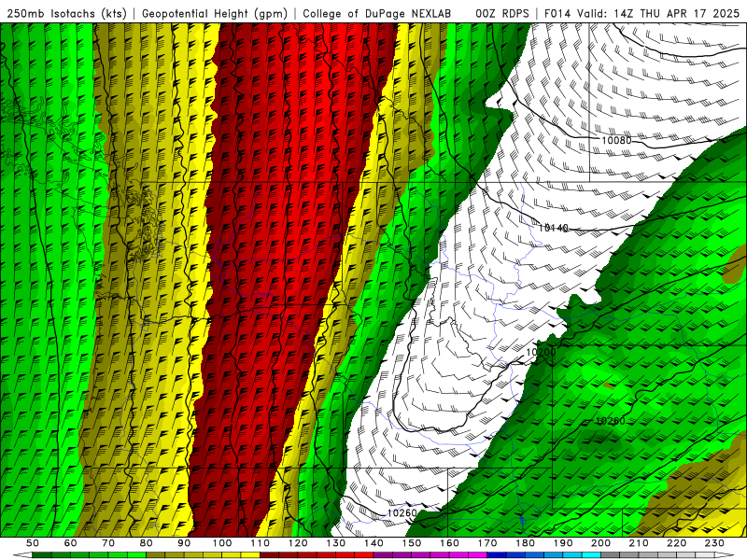Viewport: 747px width, 560px height.
Task: Click the darkest red swatch starting at 110
Action: point(269,555)
